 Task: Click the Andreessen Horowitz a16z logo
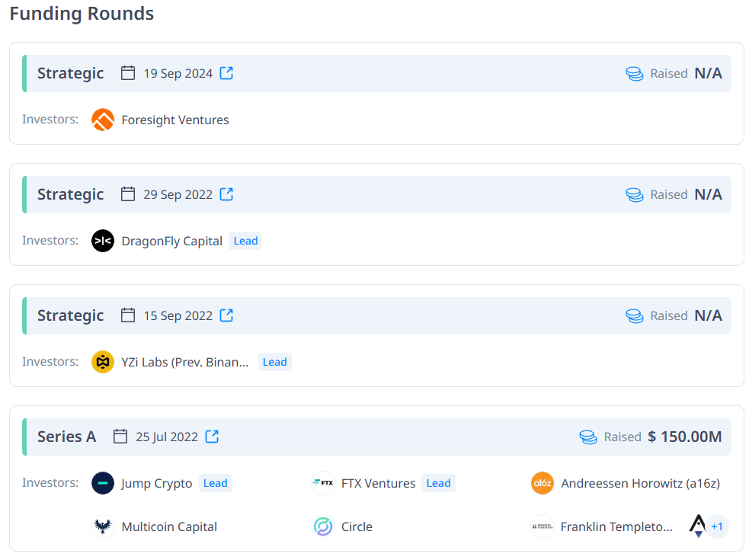click(x=543, y=483)
